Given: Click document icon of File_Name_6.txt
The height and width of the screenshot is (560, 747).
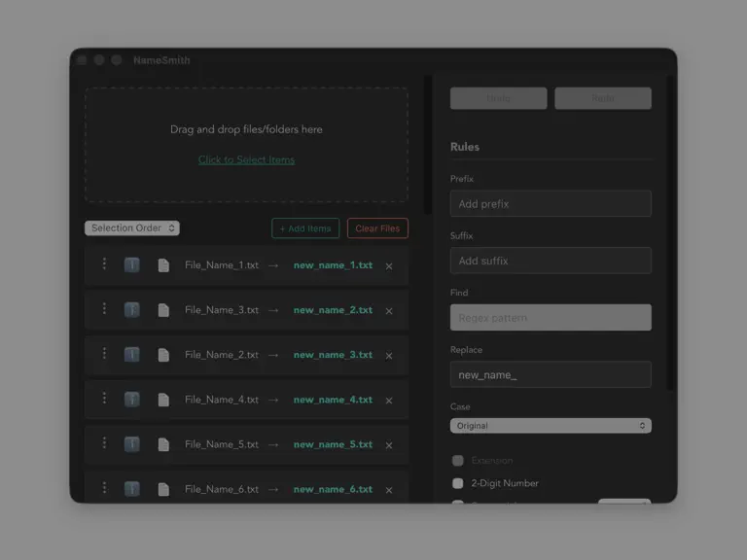Looking at the screenshot, I should (163, 489).
